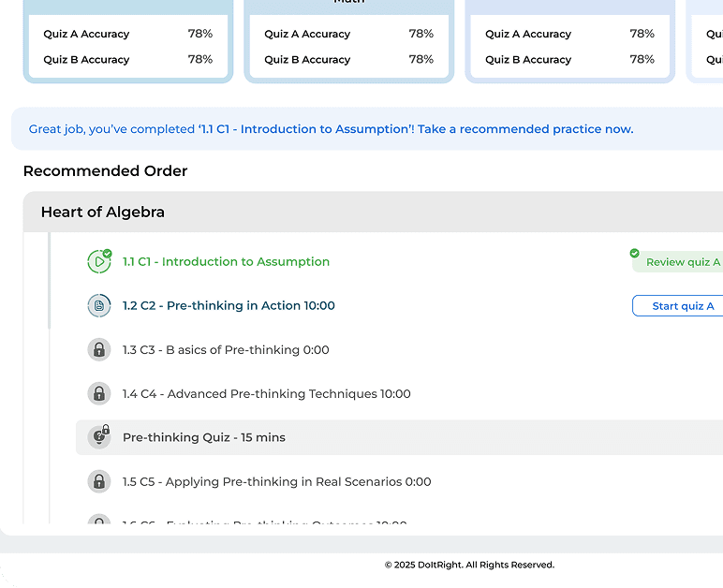Select 1.4 C4 - Advanced Pre-thinking Techniques
The width and height of the screenshot is (723, 588).
(266, 394)
